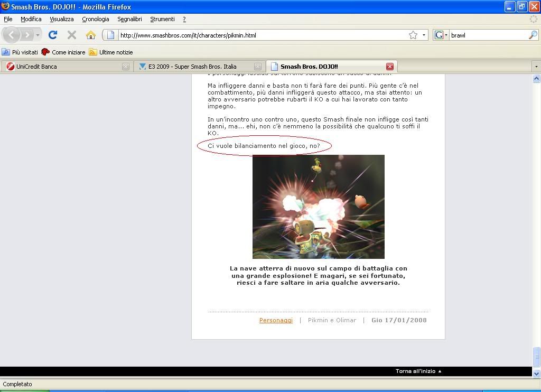Open the Più visitati bookmarks folder

[x=20, y=52]
